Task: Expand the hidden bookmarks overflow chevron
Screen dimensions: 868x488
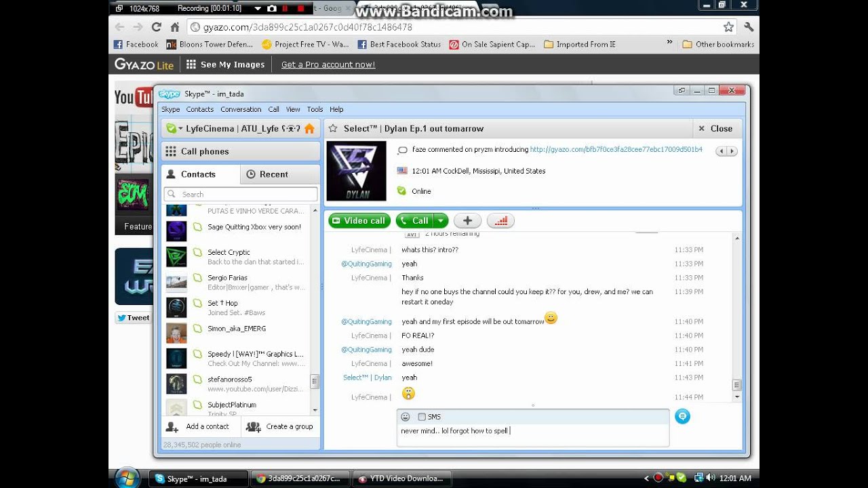Action: coord(669,43)
